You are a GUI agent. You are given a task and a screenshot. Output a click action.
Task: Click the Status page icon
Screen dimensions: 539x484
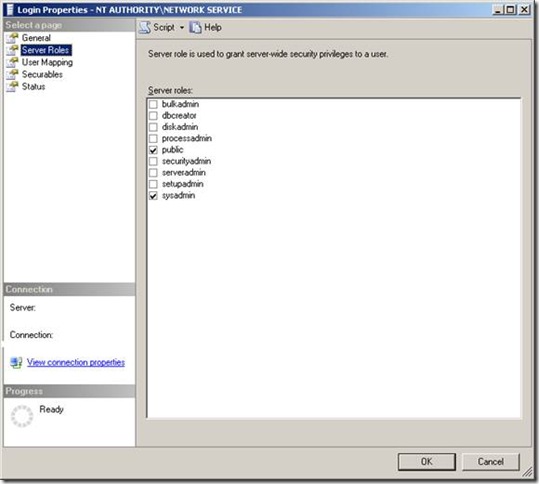click(12, 86)
